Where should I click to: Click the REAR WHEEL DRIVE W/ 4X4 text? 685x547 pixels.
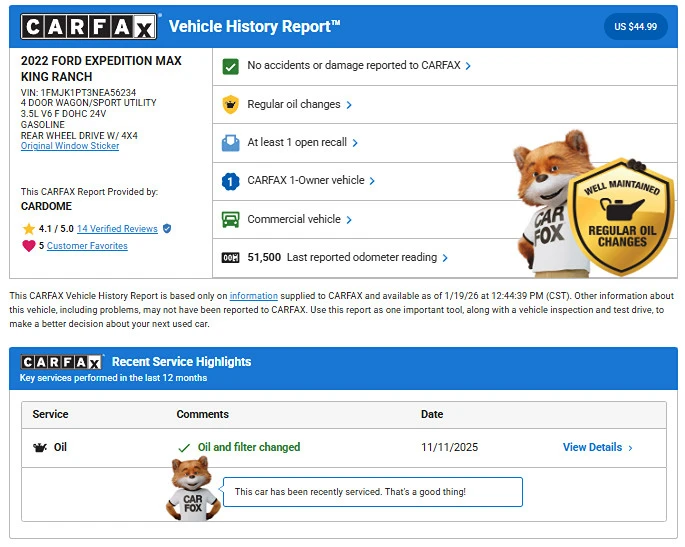[x=79, y=135]
